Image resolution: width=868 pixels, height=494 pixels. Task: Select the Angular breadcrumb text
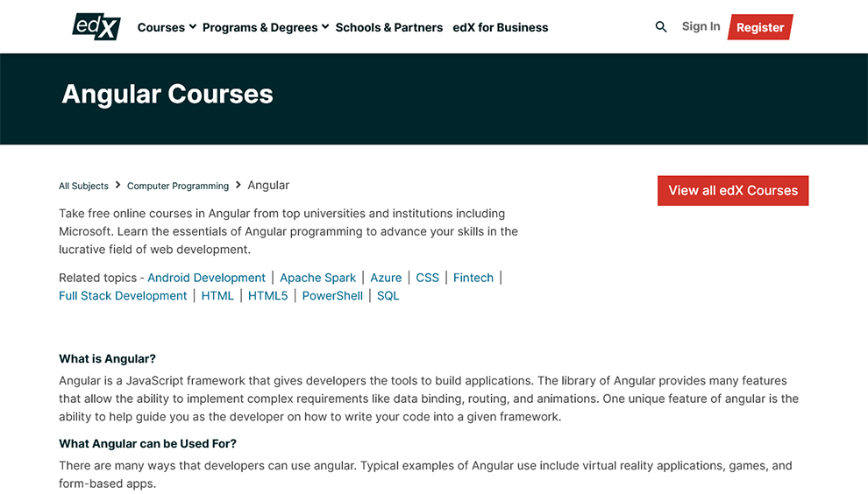(268, 186)
